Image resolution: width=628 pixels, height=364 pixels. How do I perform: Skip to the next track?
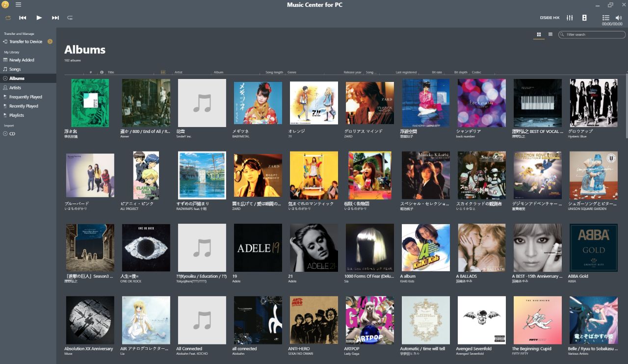55,18
